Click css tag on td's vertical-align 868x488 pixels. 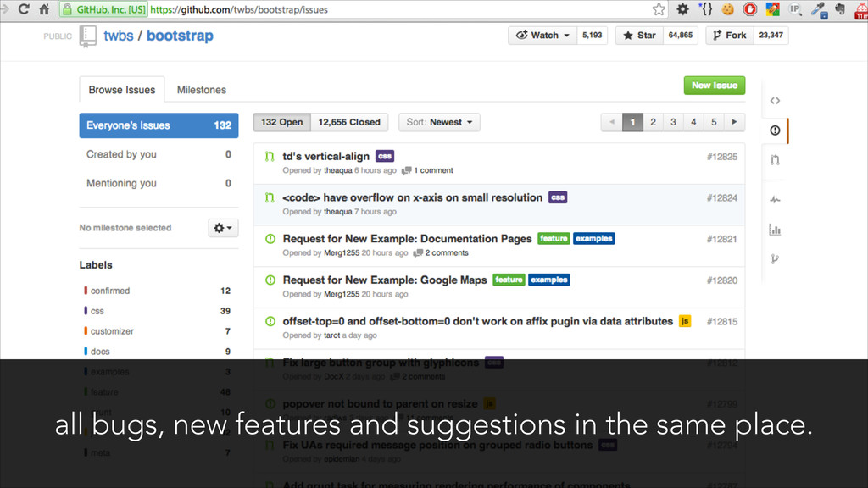tap(385, 157)
